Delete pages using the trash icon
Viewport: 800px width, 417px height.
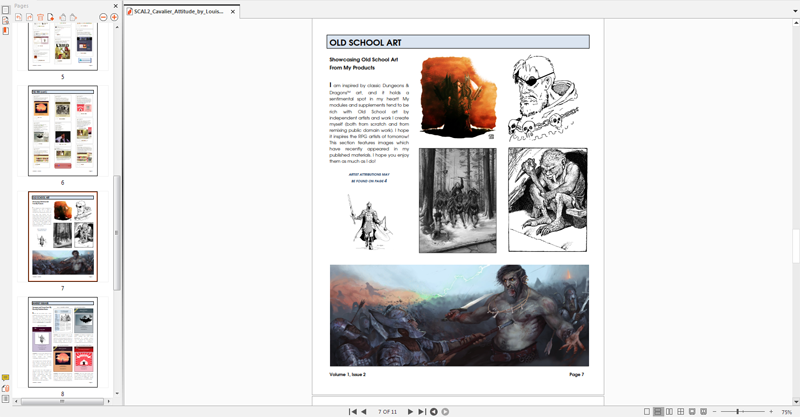pyautogui.click(x=41, y=17)
